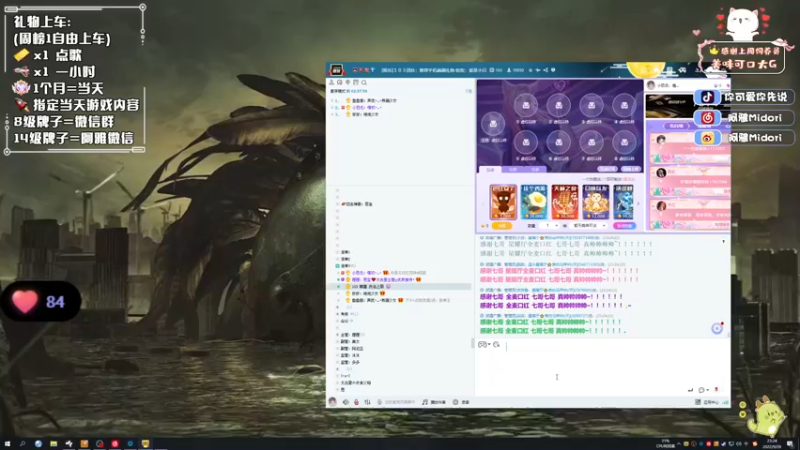Open the contacts icon in YY left toolbar

[331, 82]
